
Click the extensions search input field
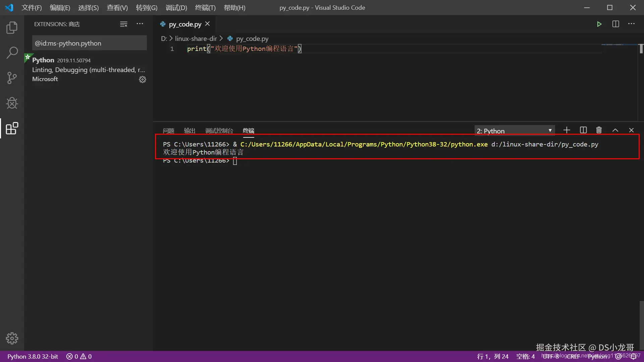(89, 43)
